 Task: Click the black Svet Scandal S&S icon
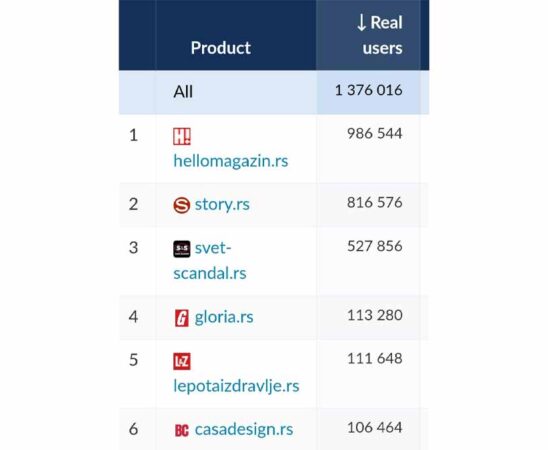pyautogui.click(x=182, y=249)
